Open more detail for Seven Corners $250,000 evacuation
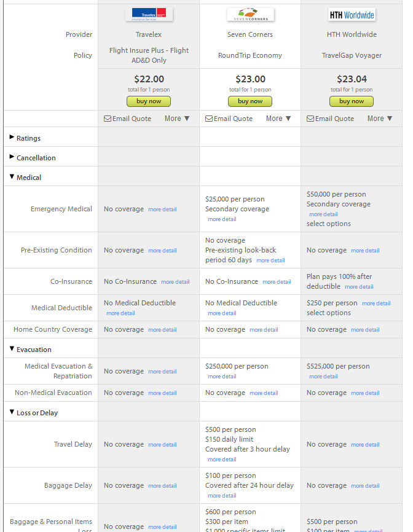Image resolution: width=413 pixels, height=532 pixels. click(222, 376)
